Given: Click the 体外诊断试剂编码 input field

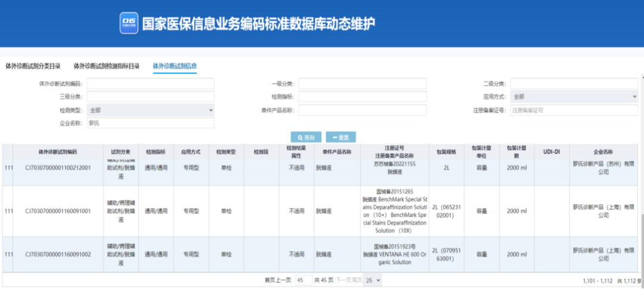Looking at the screenshot, I should click(150, 83).
